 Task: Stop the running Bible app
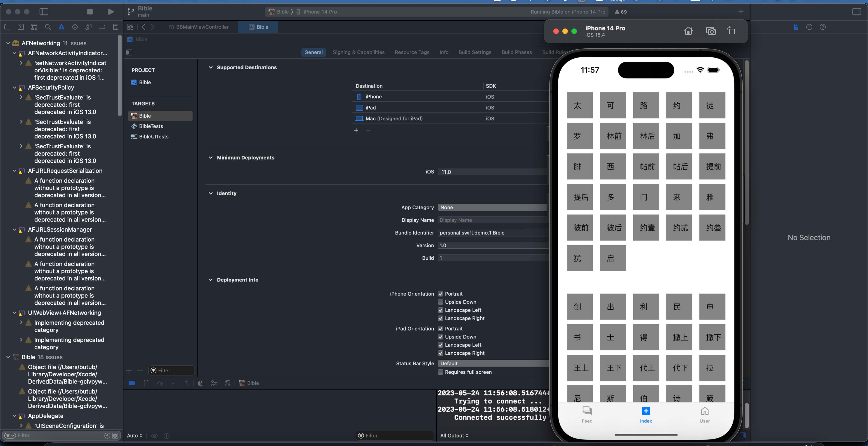pyautogui.click(x=90, y=12)
